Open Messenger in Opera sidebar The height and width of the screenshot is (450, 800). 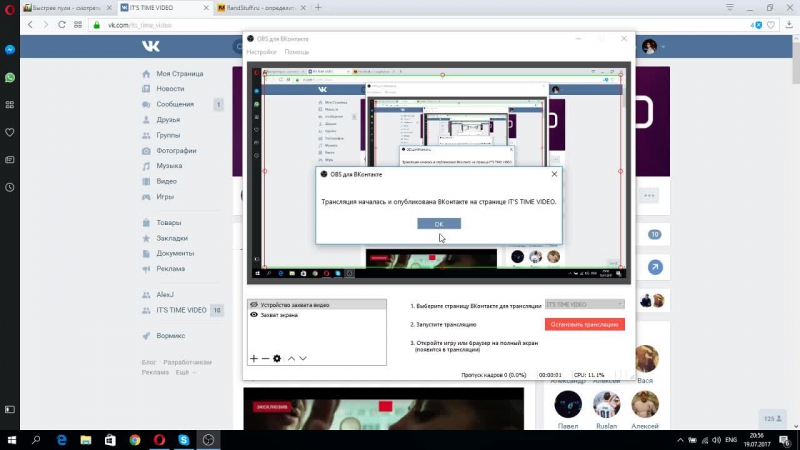point(10,49)
